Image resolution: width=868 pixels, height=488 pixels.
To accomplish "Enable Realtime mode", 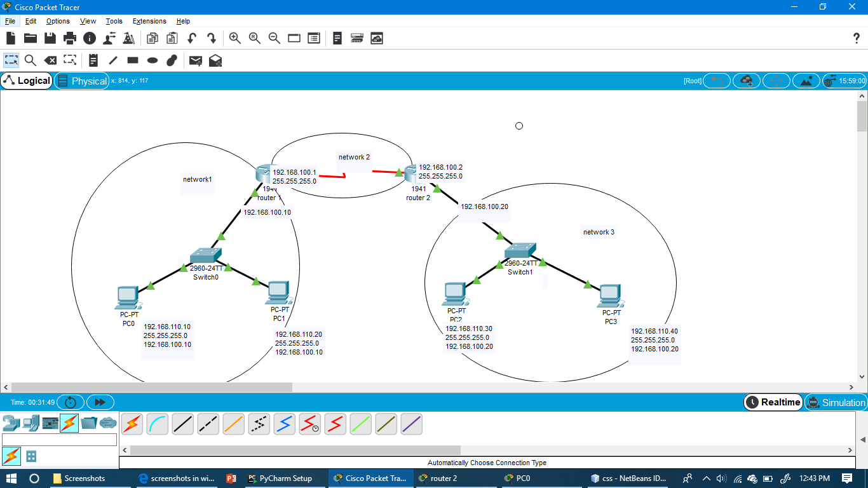I will click(x=773, y=402).
